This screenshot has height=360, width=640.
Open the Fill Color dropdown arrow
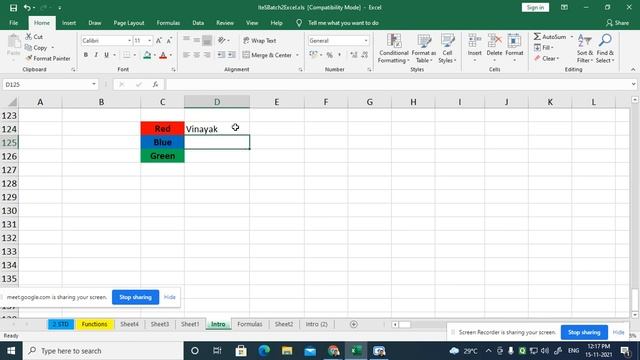click(x=155, y=55)
